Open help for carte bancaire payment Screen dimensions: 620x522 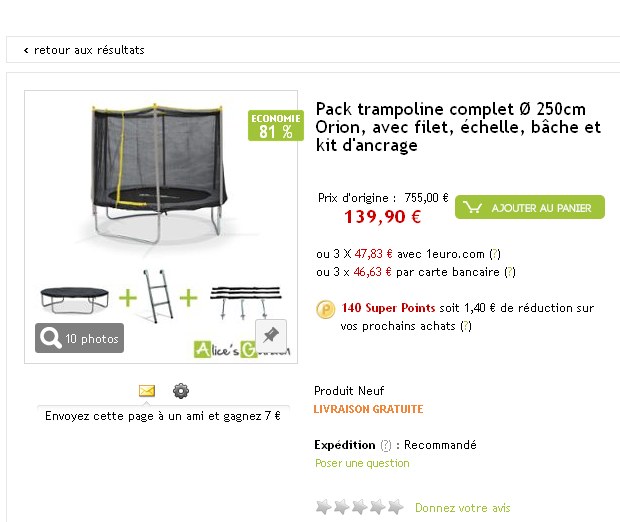click(x=509, y=271)
